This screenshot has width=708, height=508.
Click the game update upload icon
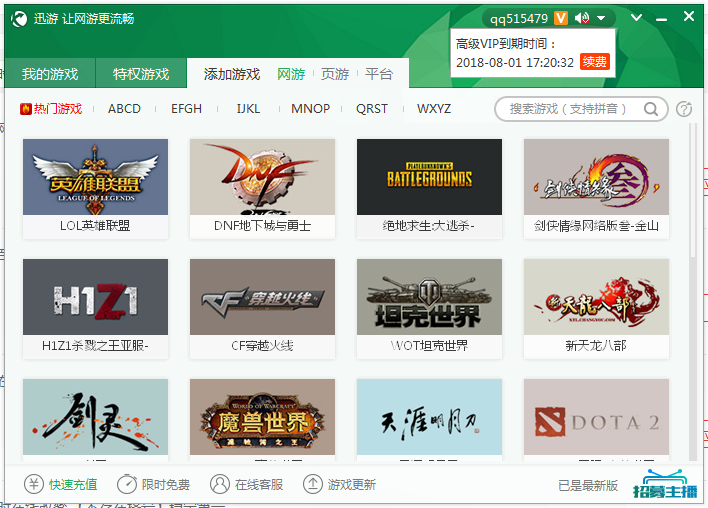tap(313, 484)
